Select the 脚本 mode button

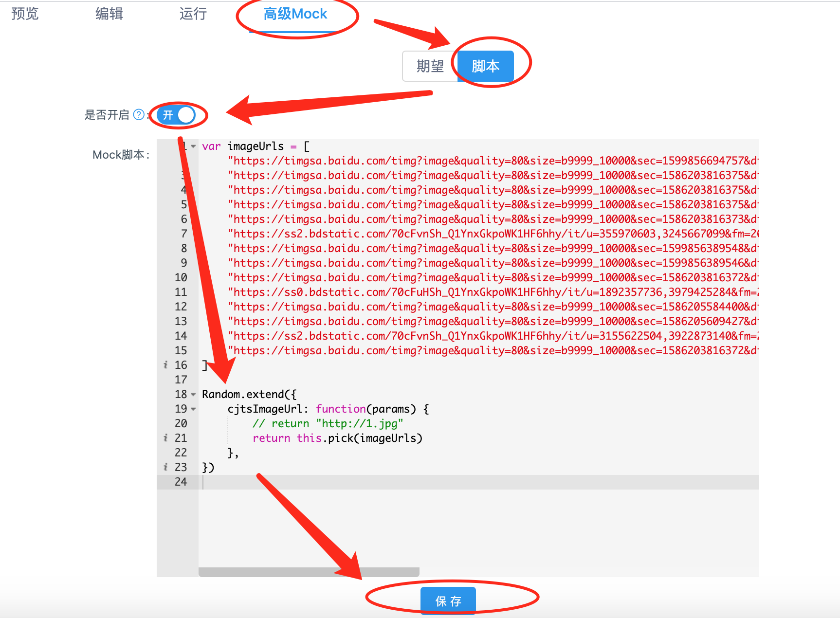(486, 66)
